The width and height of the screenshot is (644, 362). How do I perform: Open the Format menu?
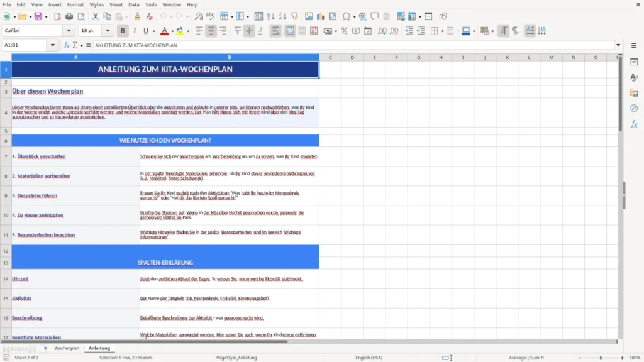pyautogui.click(x=75, y=4)
